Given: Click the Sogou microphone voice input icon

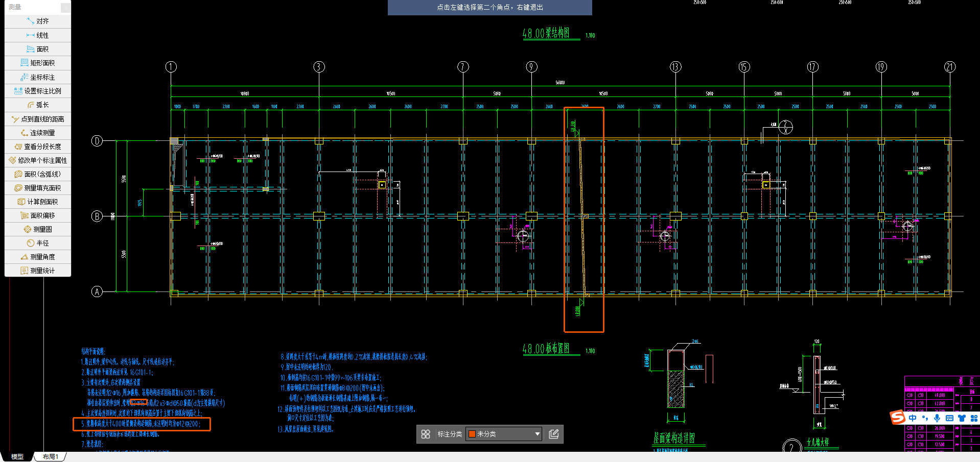Looking at the screenshot, I should (937, 418).
